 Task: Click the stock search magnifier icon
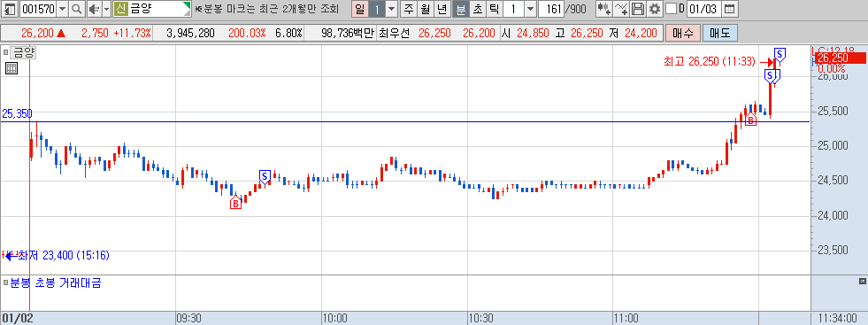tap(77, 9)
